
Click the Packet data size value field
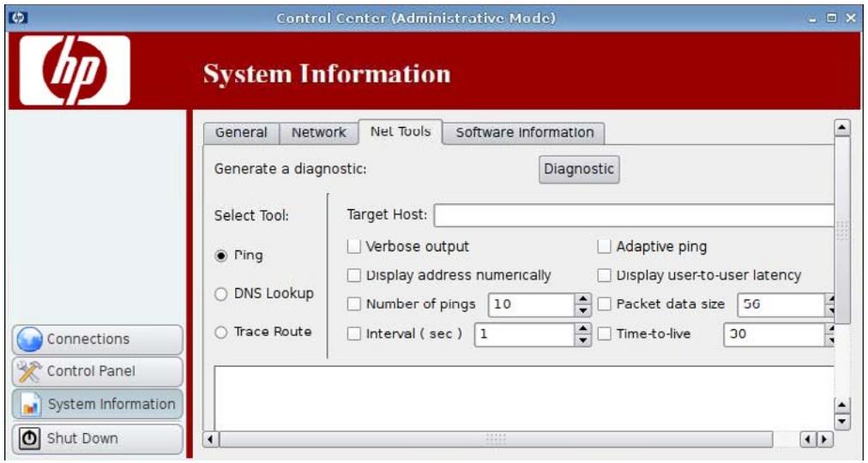pos(781,304)
